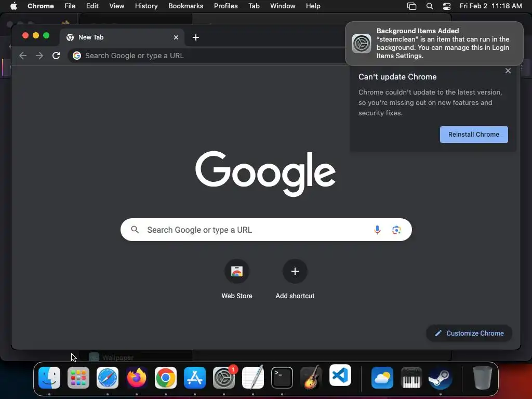The image size is (532, 399).
Task: Open the Profiles menu
Action: [x=225, y=6]
